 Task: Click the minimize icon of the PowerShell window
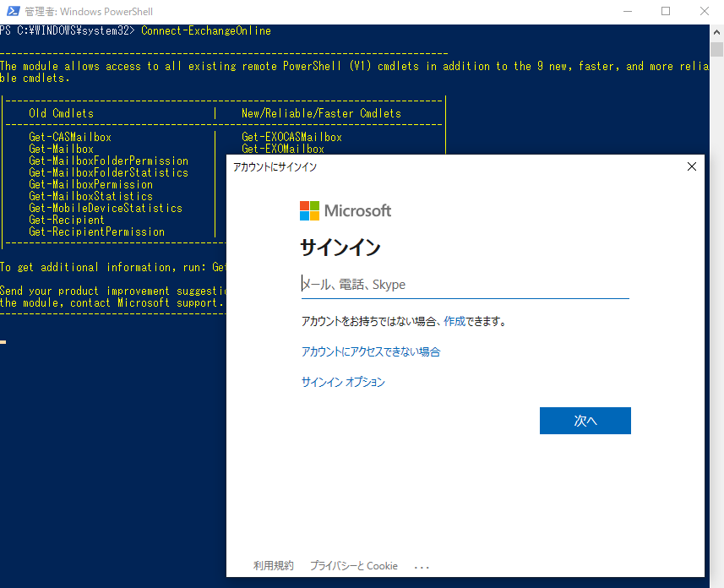tap(626, 11)
